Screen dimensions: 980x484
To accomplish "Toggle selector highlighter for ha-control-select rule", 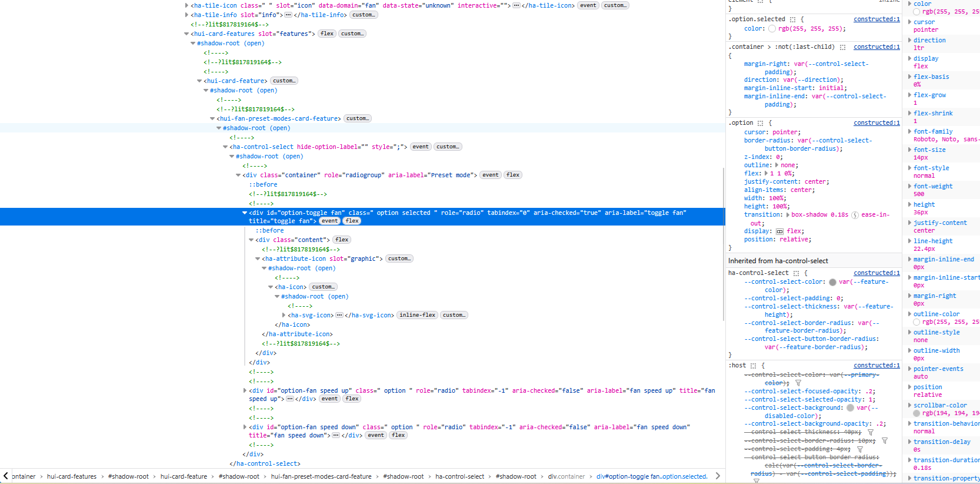I will pos(796,273).
